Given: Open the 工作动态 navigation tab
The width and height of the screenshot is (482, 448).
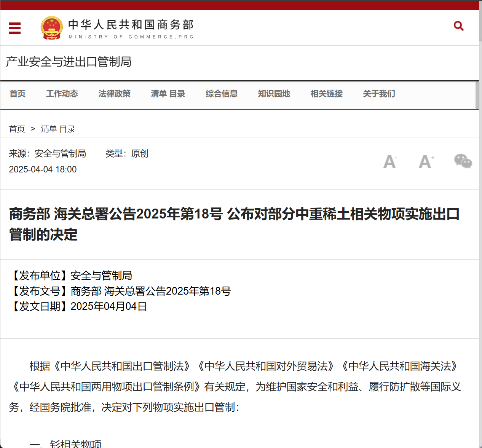Looking at the screenshot, I should tap(62, 94).
